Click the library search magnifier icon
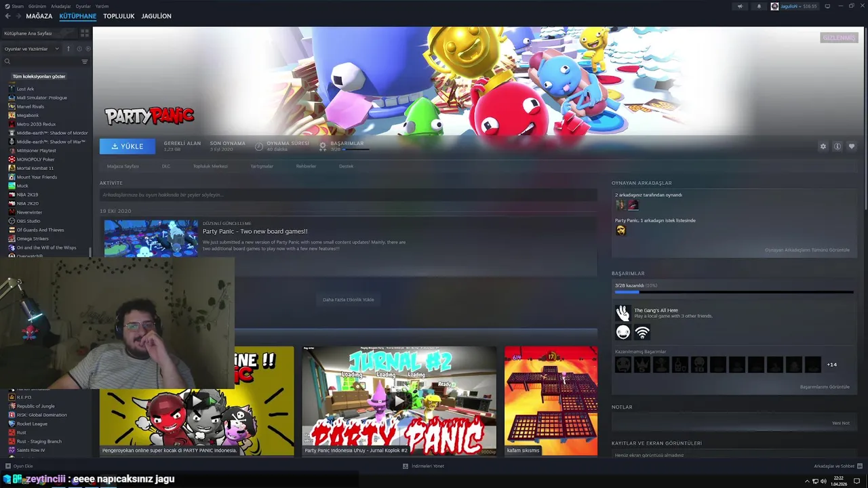Image resolution: width=868 pixels, height=488 pixels. (7, 62)
